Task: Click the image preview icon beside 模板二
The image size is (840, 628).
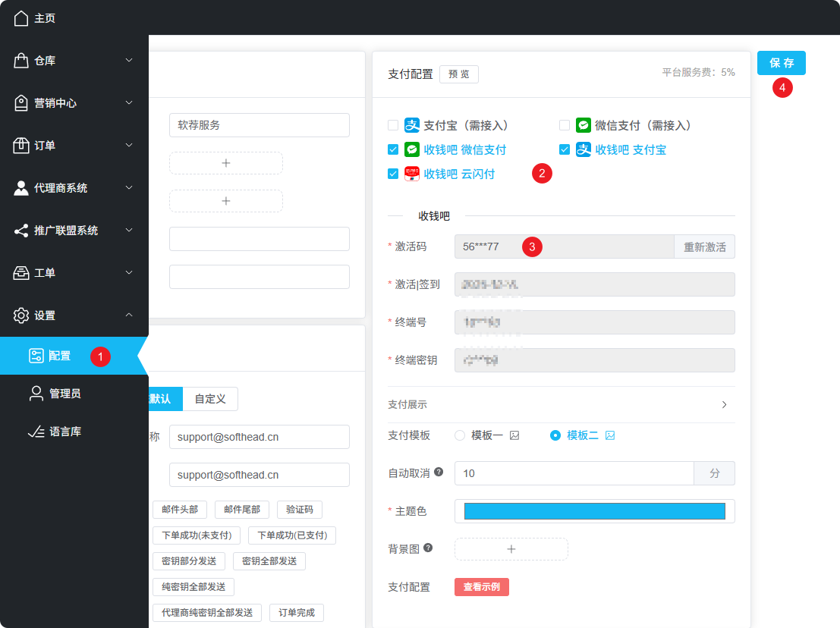Action: [610, 435]
